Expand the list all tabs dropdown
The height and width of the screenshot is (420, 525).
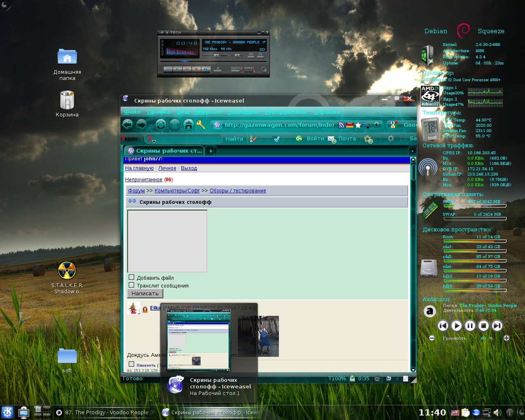413,151
